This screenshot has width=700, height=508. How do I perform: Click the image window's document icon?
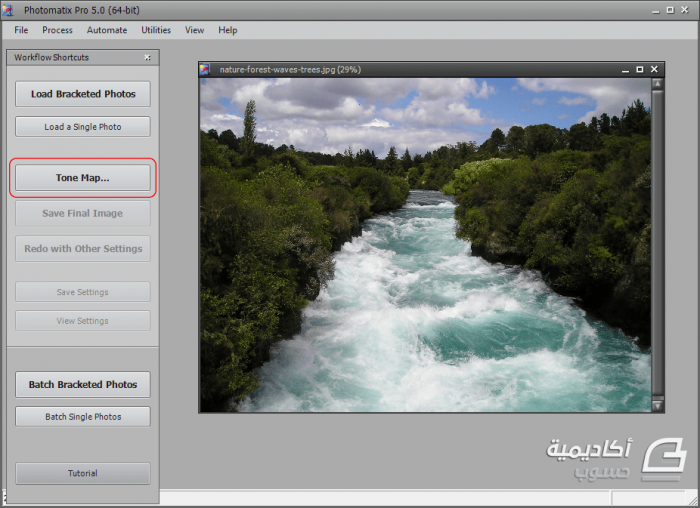coord(206,69)
